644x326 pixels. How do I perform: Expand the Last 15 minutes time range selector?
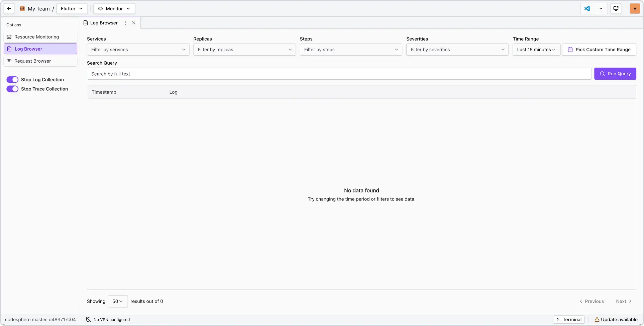tap(536, 49)
